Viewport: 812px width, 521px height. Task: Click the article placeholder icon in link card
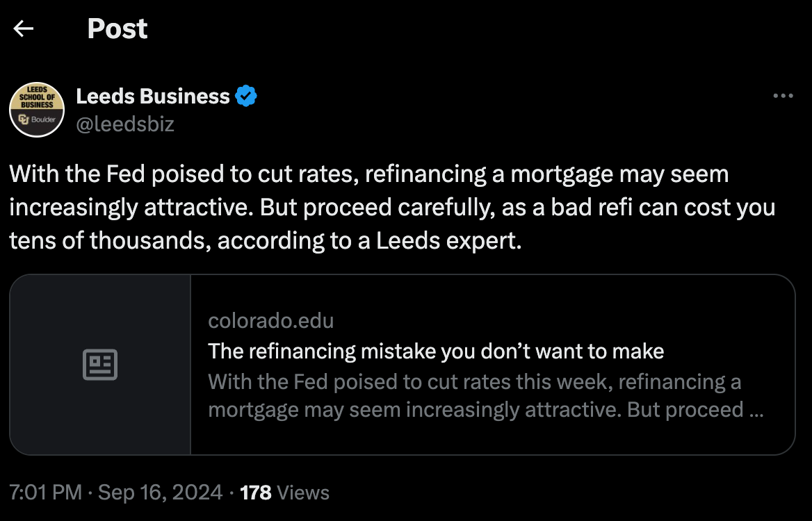[100, 365]
